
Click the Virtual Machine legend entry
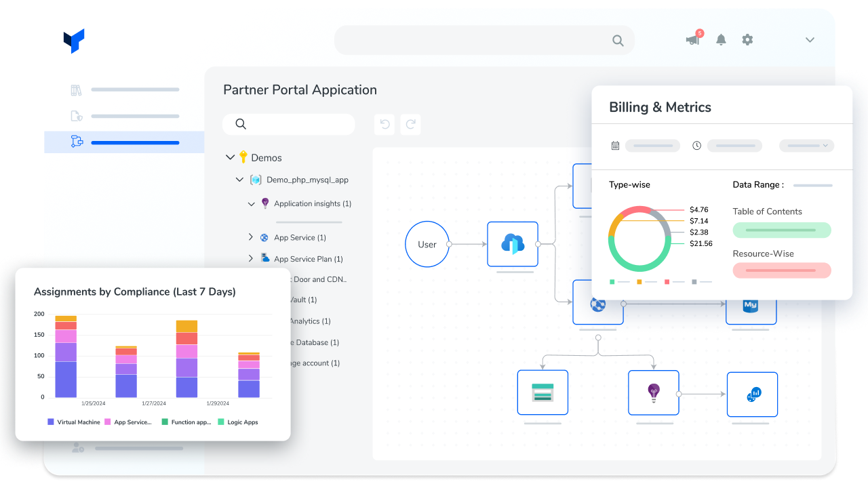tap(74, 422)
